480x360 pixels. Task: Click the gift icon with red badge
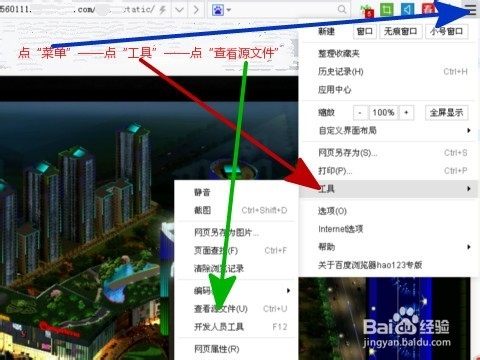(x=367, y=10)
